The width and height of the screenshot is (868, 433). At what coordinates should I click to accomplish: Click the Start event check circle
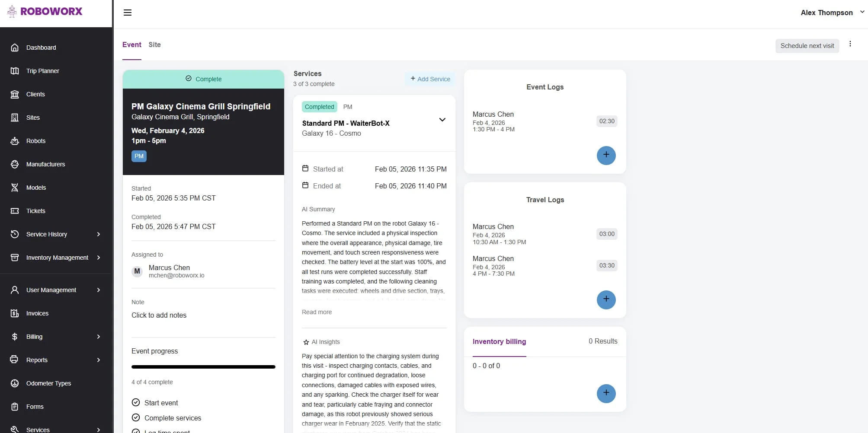point(136,403)
